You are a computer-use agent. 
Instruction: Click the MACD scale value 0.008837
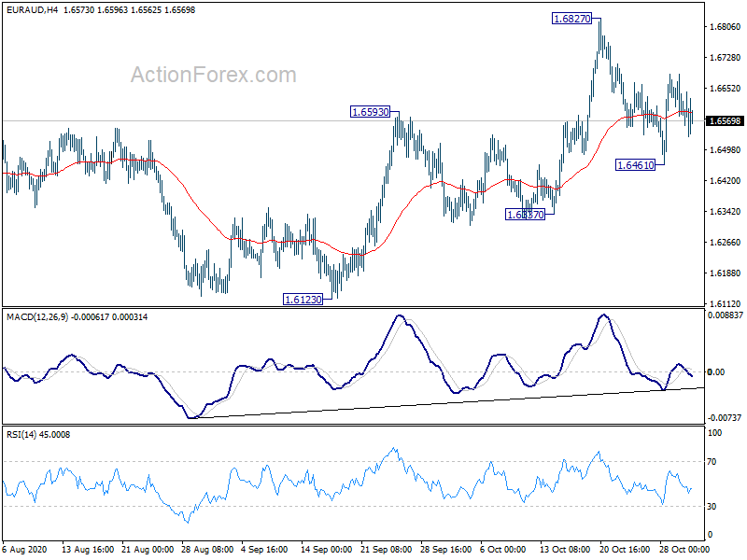point(726,315)
